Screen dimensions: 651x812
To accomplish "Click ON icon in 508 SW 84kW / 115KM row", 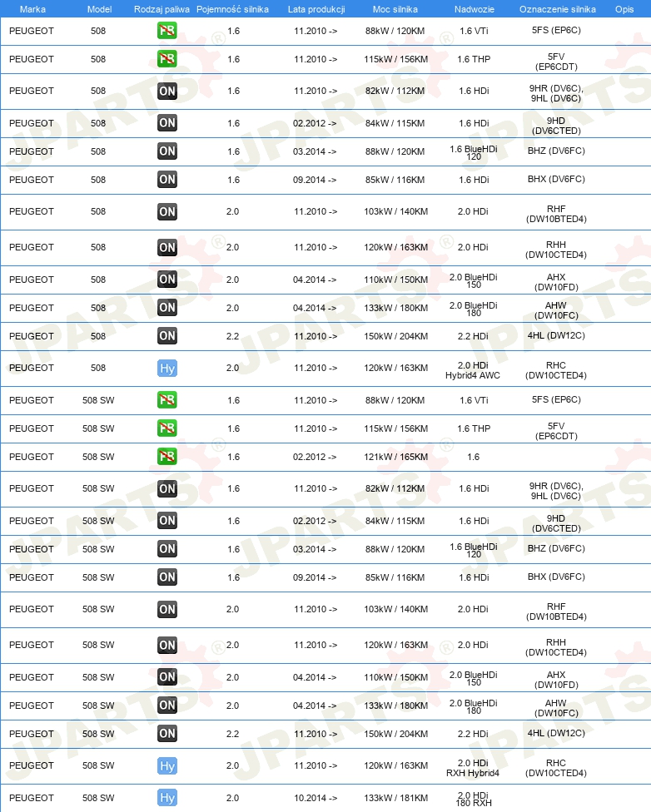I will coord(166,521).
